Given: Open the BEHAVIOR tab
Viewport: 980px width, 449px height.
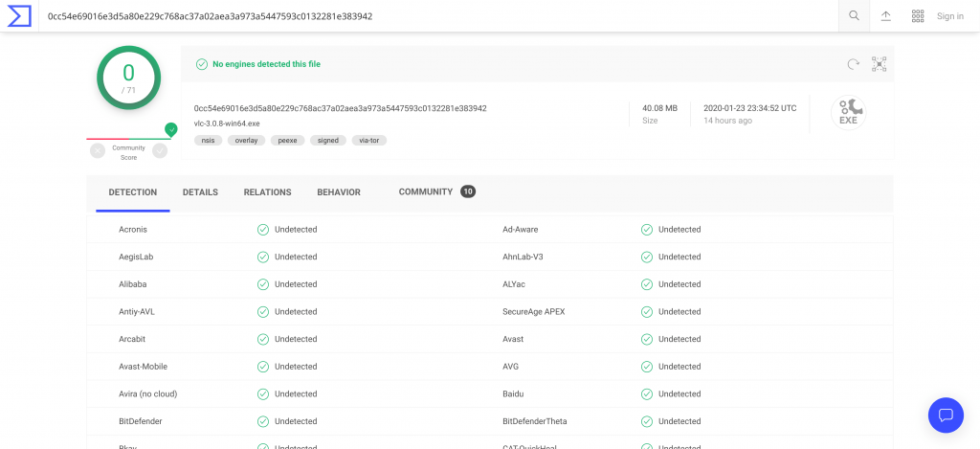Looking at the screenshot, I should point(339,192).
